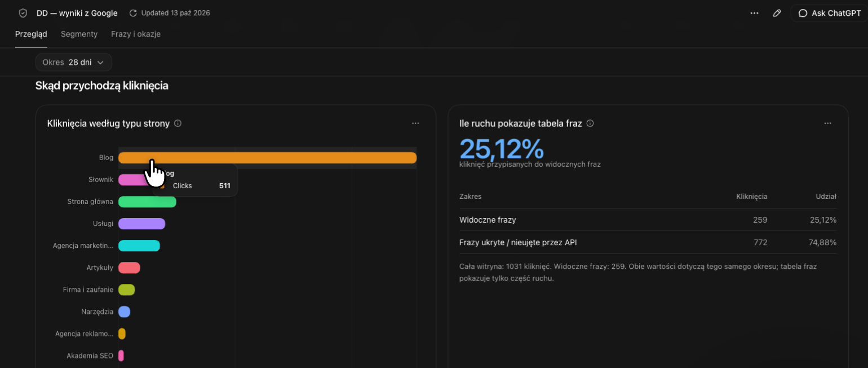Screen dimensions: 868x368
Task: Click the shield icon beside DD title
Action: point(23,13)
